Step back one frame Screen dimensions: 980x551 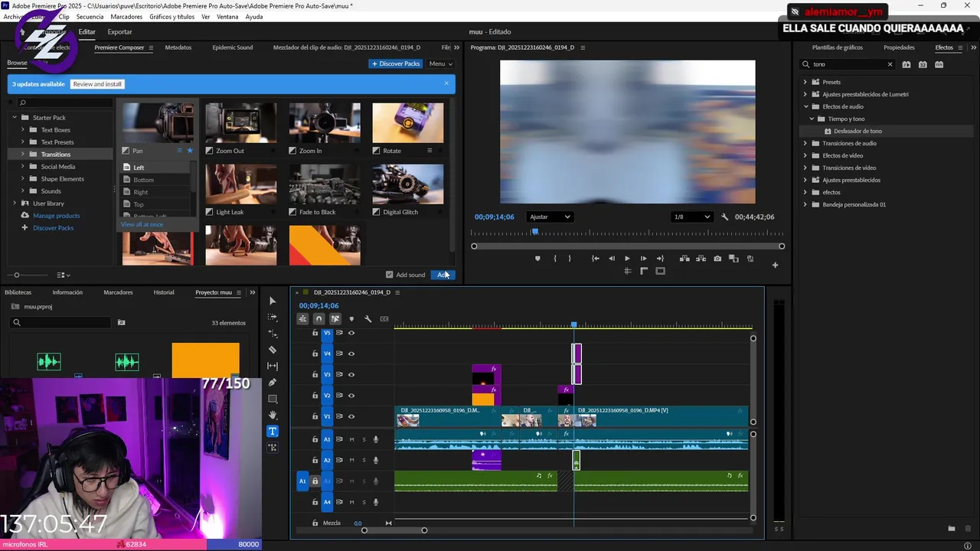point(611,259)
